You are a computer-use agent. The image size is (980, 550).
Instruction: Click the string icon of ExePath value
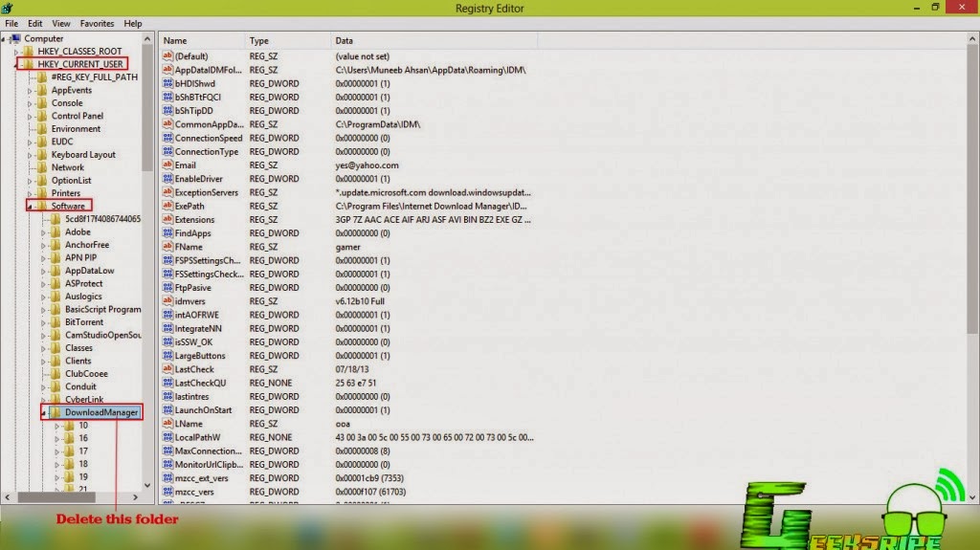167,206
